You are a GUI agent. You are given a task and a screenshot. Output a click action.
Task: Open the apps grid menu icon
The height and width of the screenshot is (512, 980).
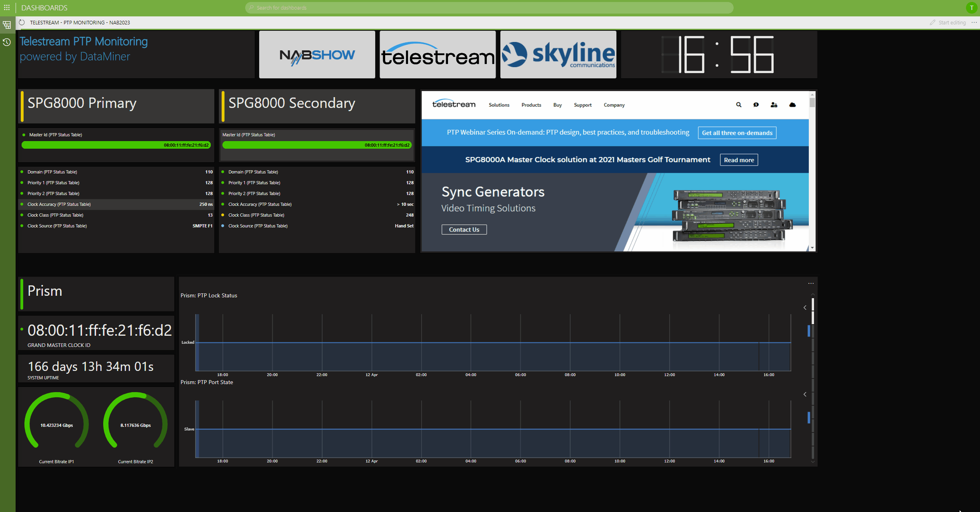(x=7, y=8)
